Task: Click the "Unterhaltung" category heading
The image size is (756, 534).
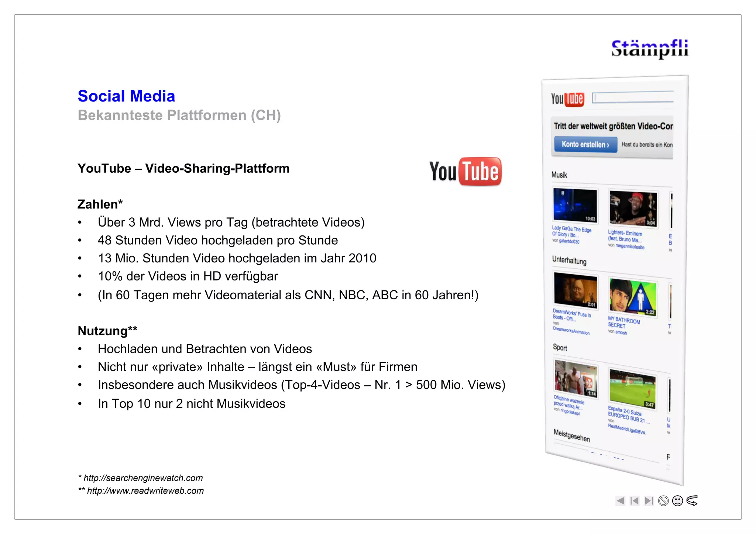Action: (x=569, y=260)
